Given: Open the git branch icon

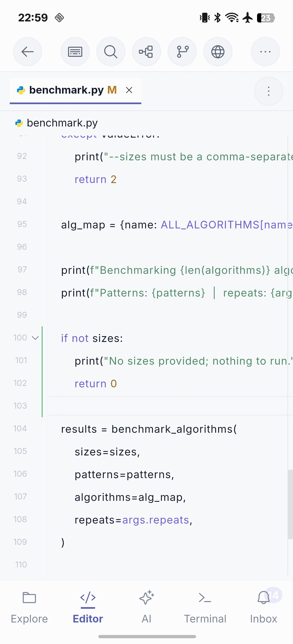Looking at the screenshot, I should 182,52.
